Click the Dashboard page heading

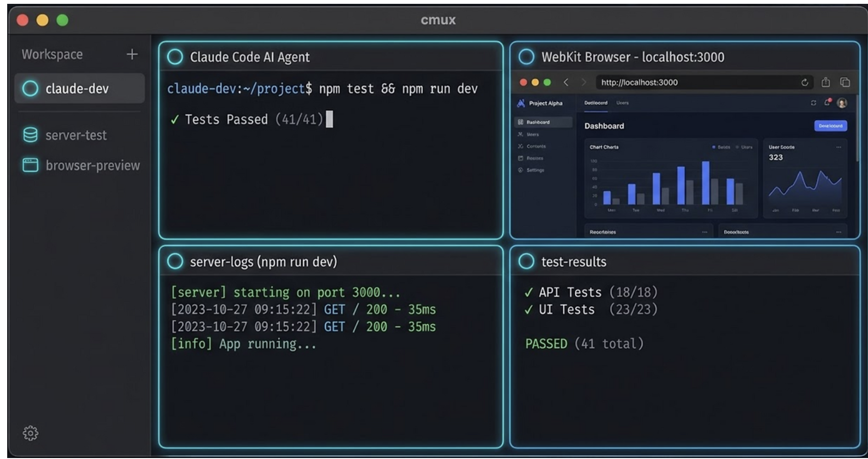pos(604,126)
